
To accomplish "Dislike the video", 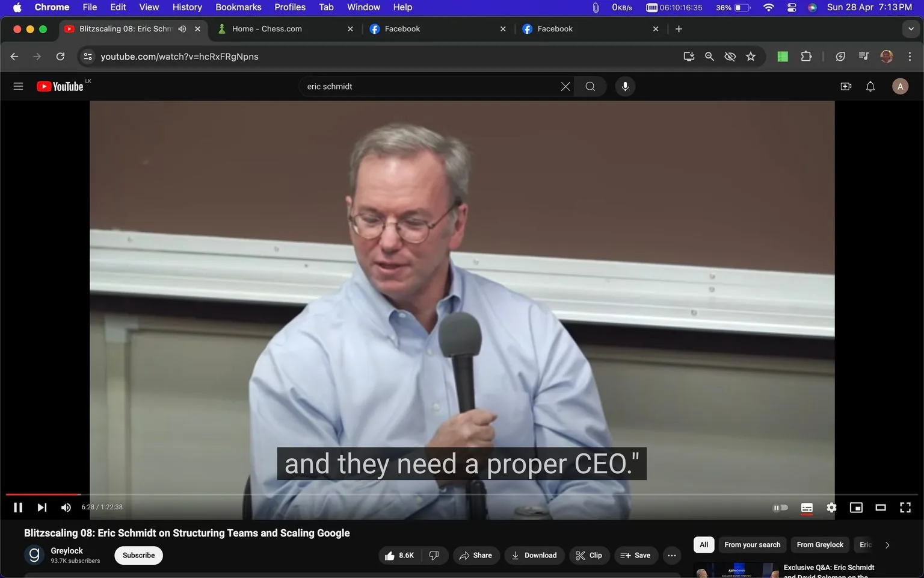I will pyautogui.click(x=434, y=555).
